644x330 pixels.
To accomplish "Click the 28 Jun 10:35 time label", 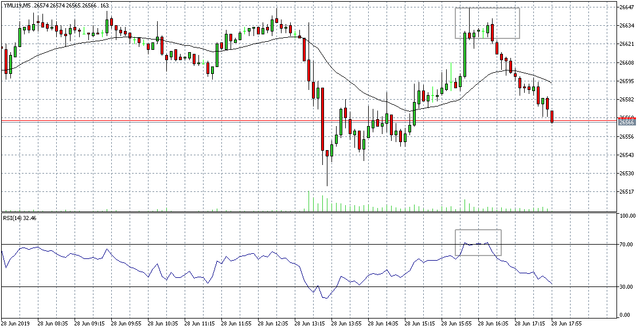I will pyautogui.click(x=163, y=323).
